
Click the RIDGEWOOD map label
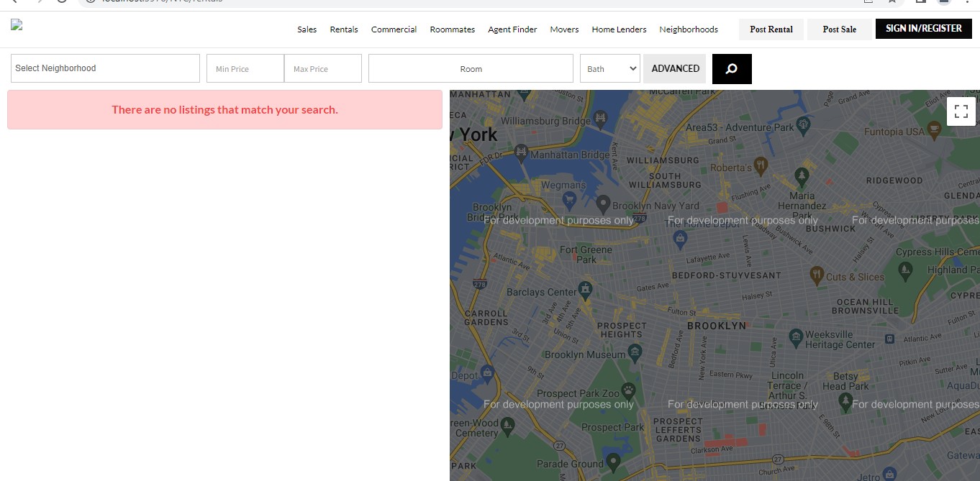(894, 180)
